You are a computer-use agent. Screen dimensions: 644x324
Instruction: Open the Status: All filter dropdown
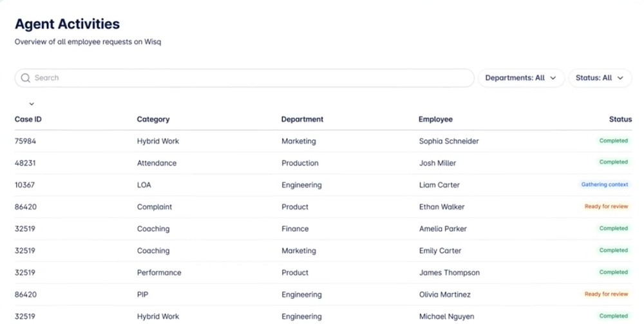[x=600, y=78]
